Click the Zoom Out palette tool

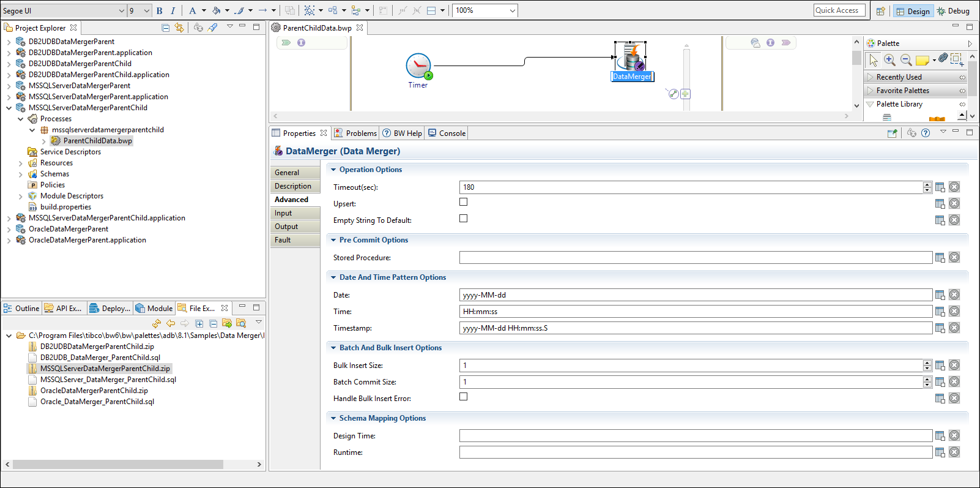[x=906, y=60]
